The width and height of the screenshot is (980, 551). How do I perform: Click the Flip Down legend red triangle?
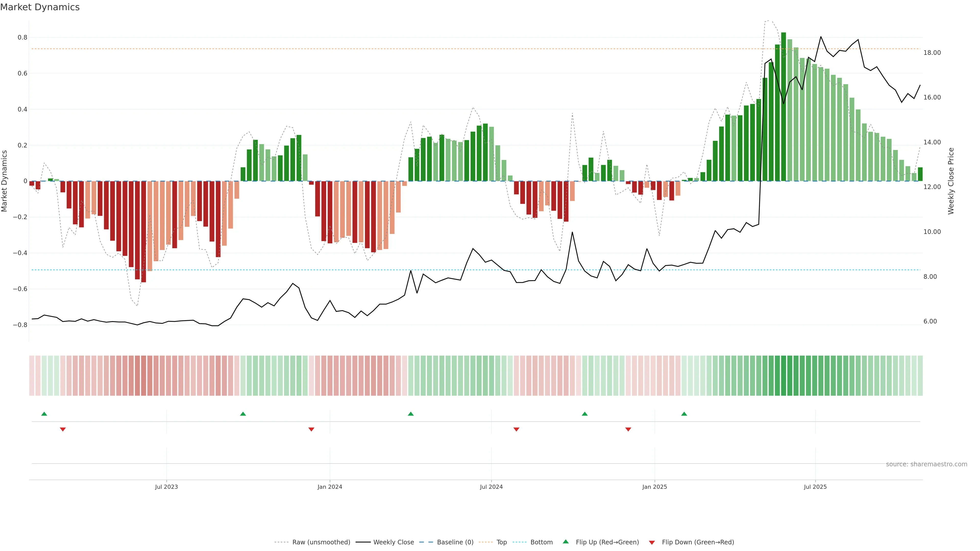point(652,543)
